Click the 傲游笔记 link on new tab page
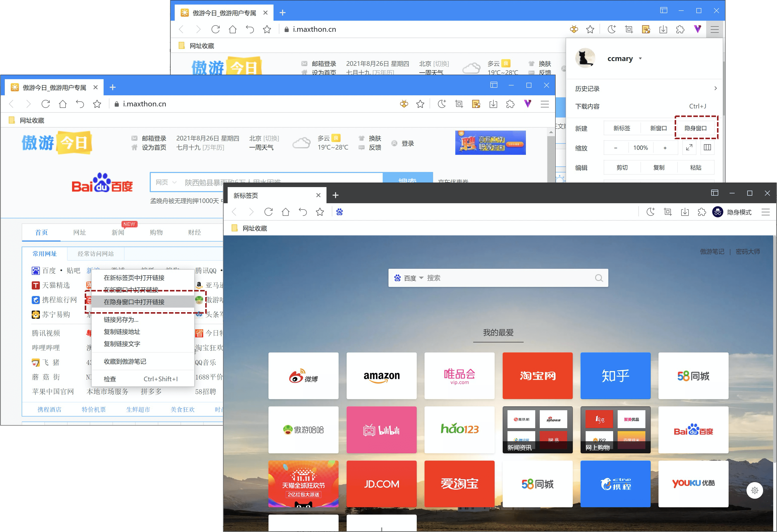This screenshot has height=532, width=777. [x=712, y=251]
